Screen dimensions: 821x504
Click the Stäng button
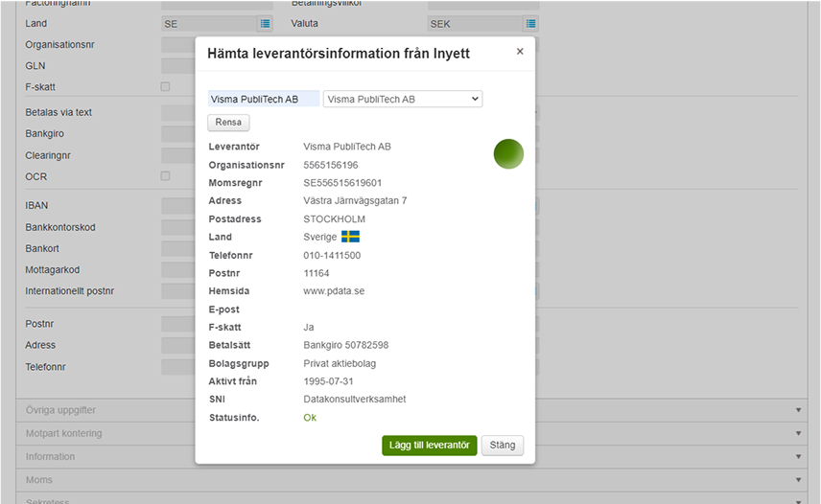point(503,445)
